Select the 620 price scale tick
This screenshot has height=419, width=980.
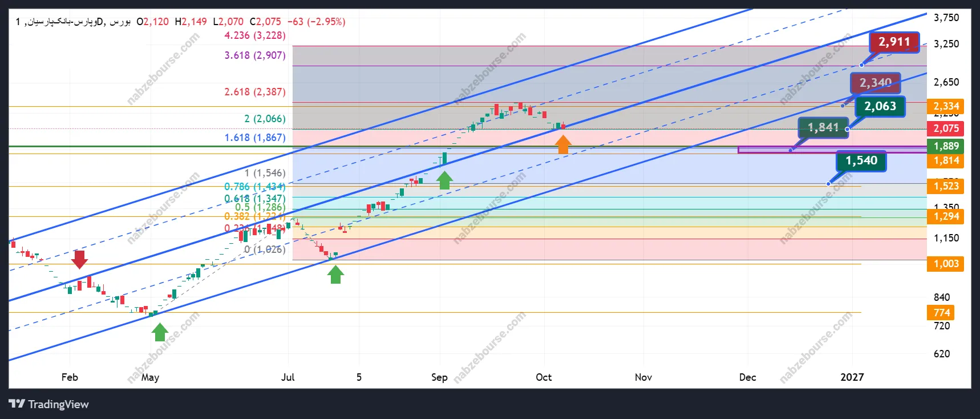(x=942, y=354)
